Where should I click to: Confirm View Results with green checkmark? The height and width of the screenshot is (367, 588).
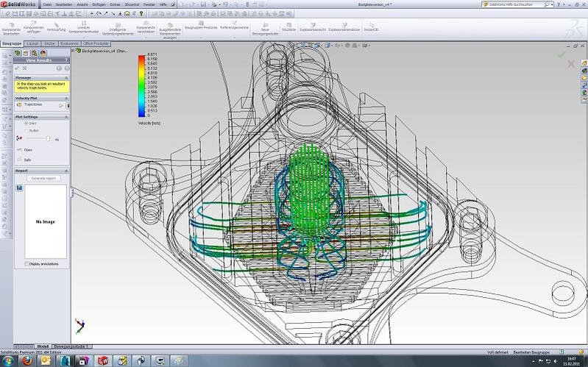click(x=17, y=68)
